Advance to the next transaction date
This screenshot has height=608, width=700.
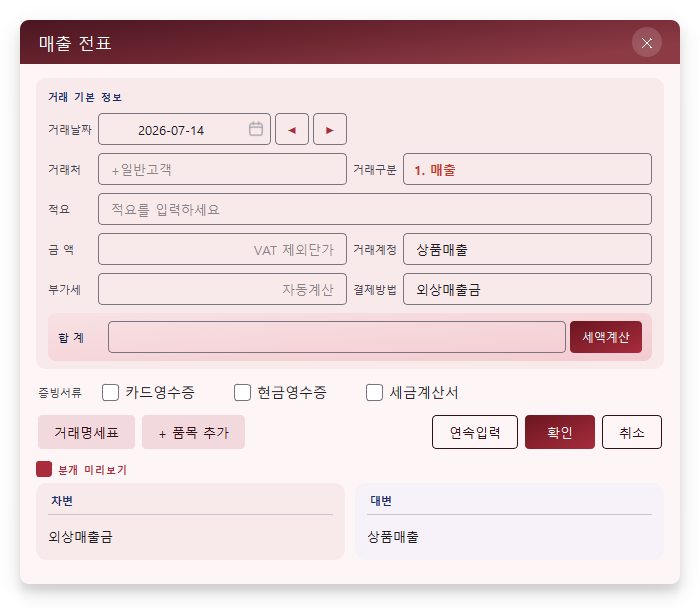coord(330,129)
